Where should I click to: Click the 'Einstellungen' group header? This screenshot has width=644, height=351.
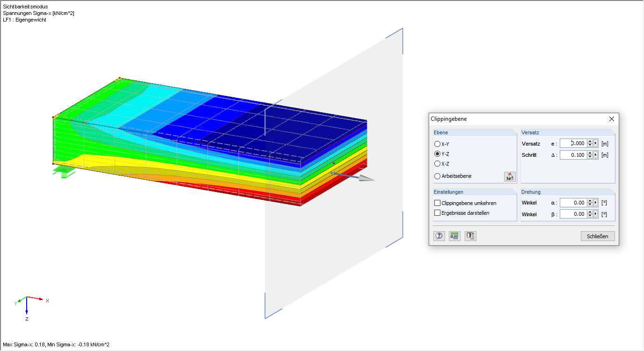click(x=448, y=192)
